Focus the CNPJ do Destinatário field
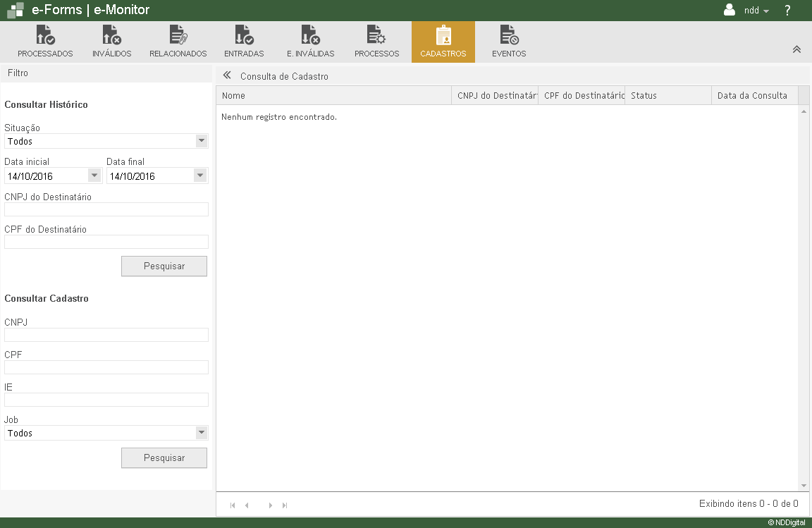Screen dimensions: 812x528 pyautogui.click(x=106, y=209)
